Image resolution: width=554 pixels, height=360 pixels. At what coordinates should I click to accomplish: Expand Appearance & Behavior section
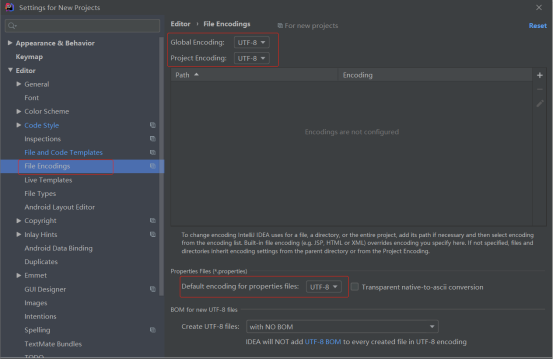coord(10,43)
